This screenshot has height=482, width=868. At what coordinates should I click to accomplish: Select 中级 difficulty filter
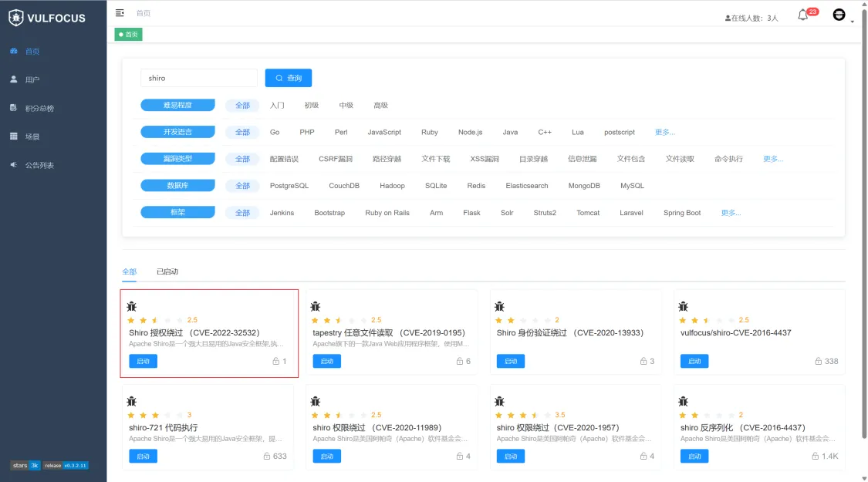coord(346,105)
